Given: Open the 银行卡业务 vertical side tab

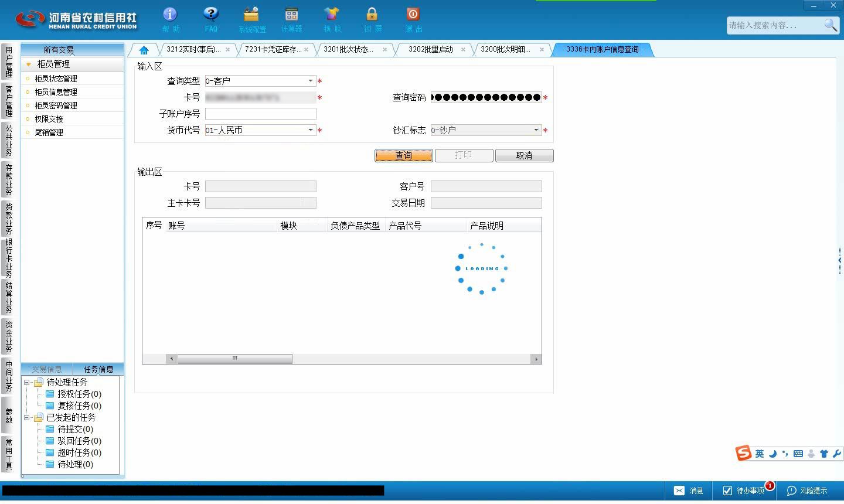Looking at the screenshot, I should (x=9, y=258).
